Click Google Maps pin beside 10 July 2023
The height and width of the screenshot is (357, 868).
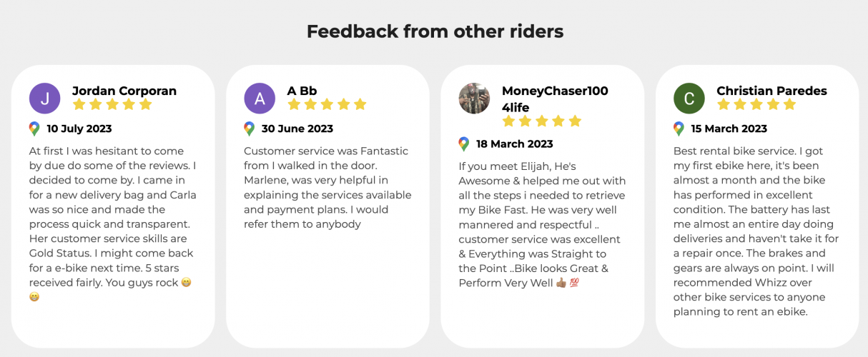pos(34,129)
